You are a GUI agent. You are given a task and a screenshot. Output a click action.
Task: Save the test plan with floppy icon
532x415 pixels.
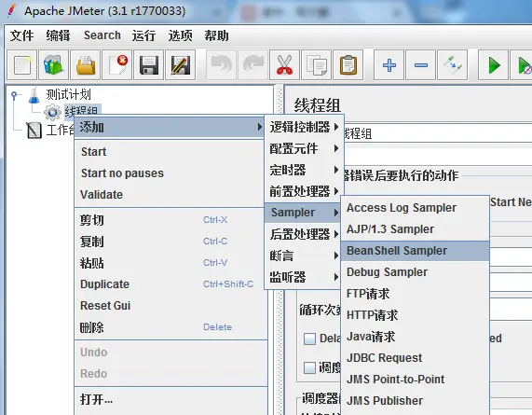tap(149, 65)
